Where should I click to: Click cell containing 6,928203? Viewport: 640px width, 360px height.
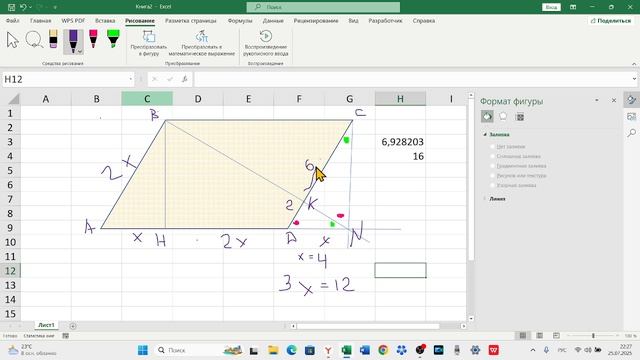click(400, 142)
